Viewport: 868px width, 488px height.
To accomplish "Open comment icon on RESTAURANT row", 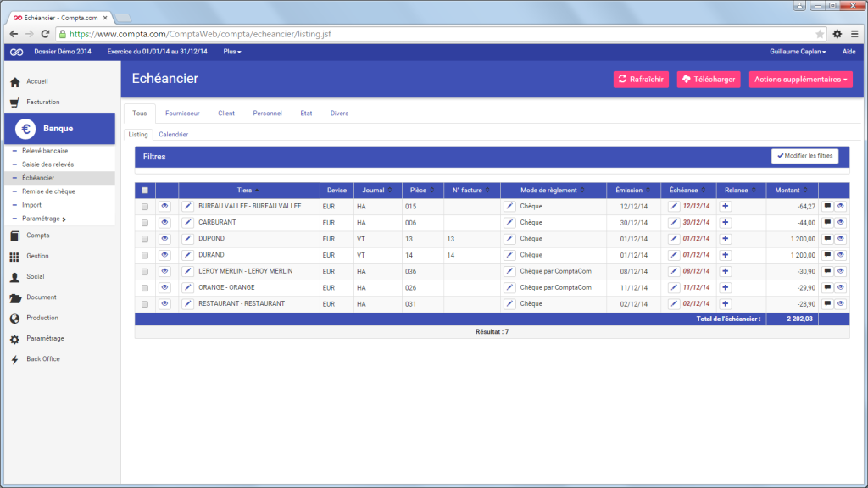I will pyautogui.click(x=827, y=304).
